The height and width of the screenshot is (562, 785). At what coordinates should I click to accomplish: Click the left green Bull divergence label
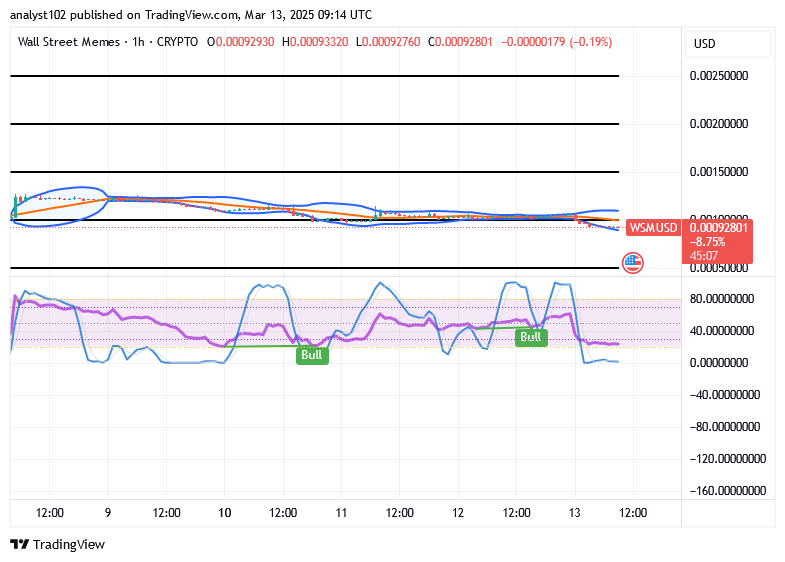point(312,355)
